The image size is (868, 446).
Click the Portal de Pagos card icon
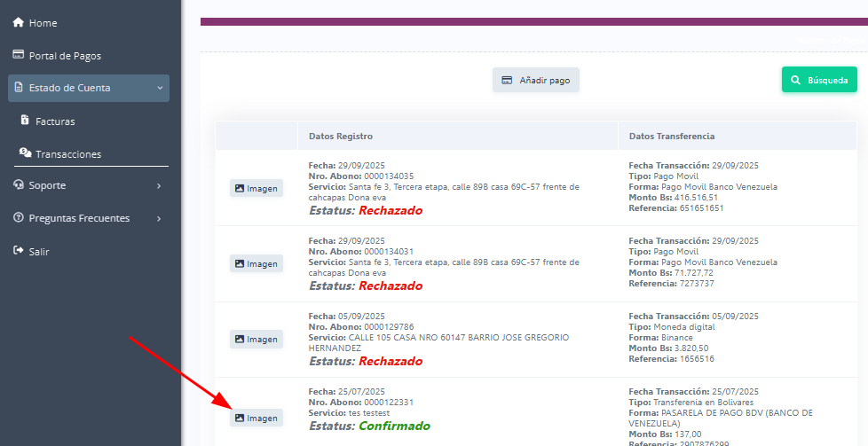[x=18, y=55]
